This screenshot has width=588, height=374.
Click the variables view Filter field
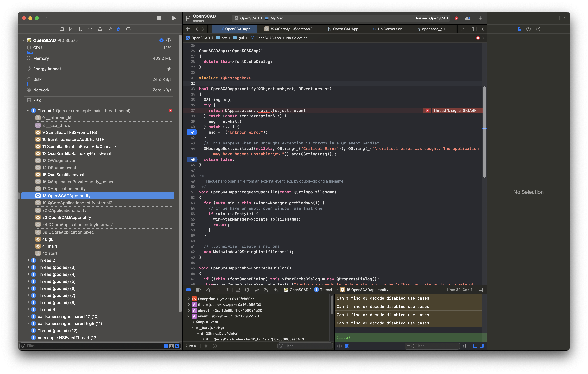point(305,346)
